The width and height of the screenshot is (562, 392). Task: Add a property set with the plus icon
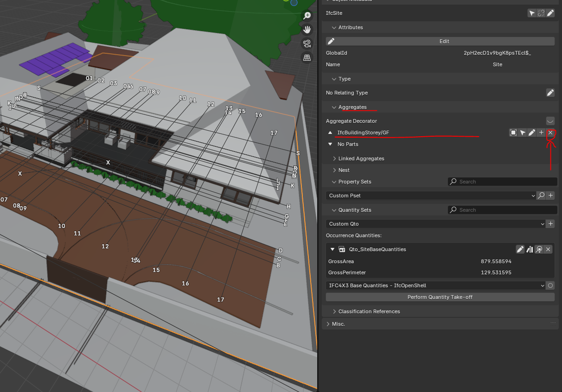point(550,196)
